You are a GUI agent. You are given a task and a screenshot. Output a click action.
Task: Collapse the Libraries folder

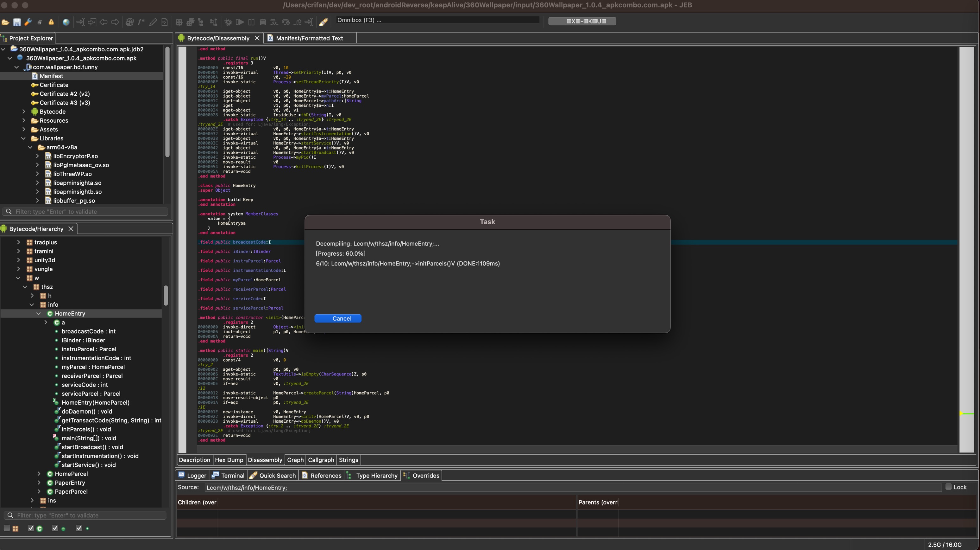24,138
